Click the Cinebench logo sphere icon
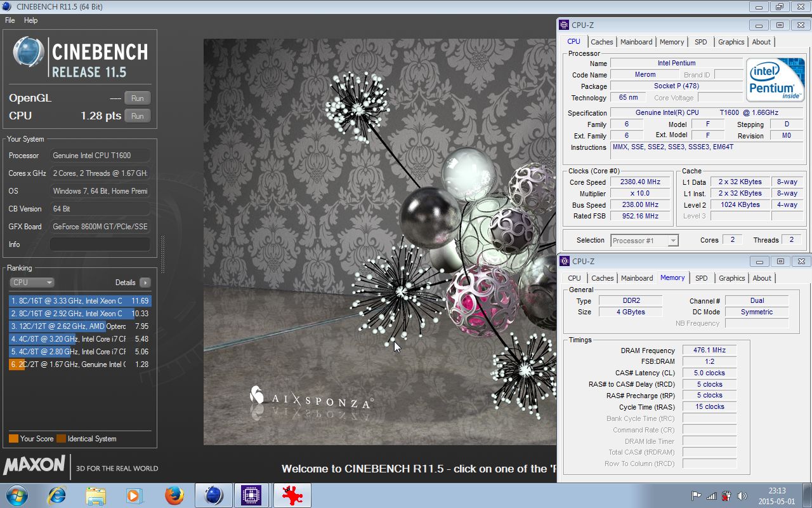The height and width of the screenshot is (508, 812). tap(29, 52)
